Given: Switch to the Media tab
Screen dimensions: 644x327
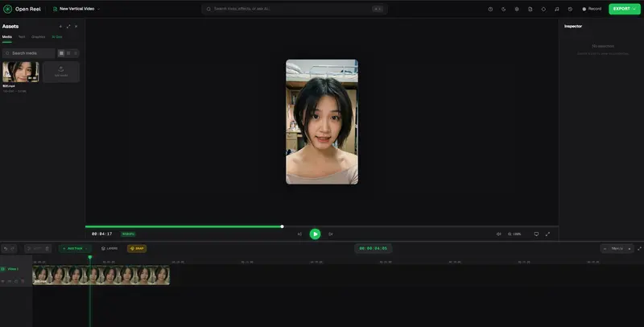Looking at the screenshot, I should [x=7, y=37].
